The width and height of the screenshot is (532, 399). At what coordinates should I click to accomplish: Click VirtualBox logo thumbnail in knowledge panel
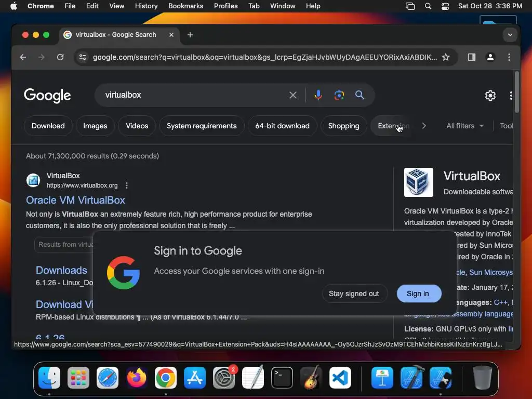click(418, 182)
